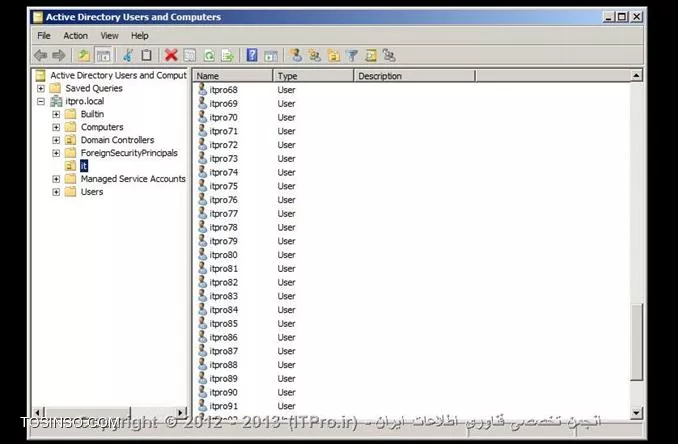Viewport: 678px width, 444px height.
Task: Click the list scrollbar down arrow
Action: coord(636,412)
